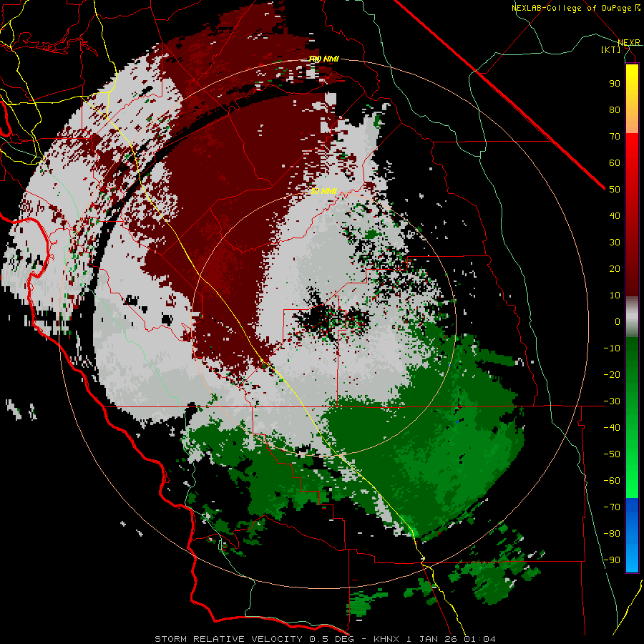The height and width of the screenshot is (644, 644).
Task: Click the positive 40 scale value
Action: (615, 215)
